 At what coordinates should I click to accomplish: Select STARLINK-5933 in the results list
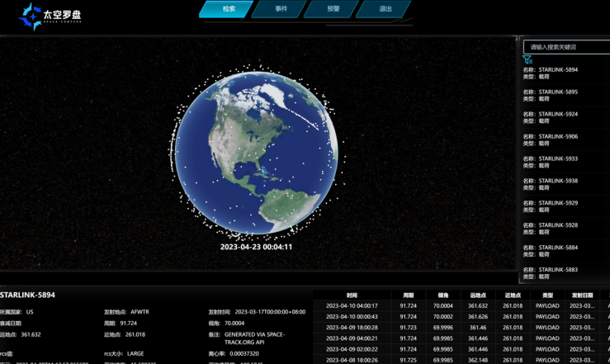pyautogui.click(x=561, y=163)
